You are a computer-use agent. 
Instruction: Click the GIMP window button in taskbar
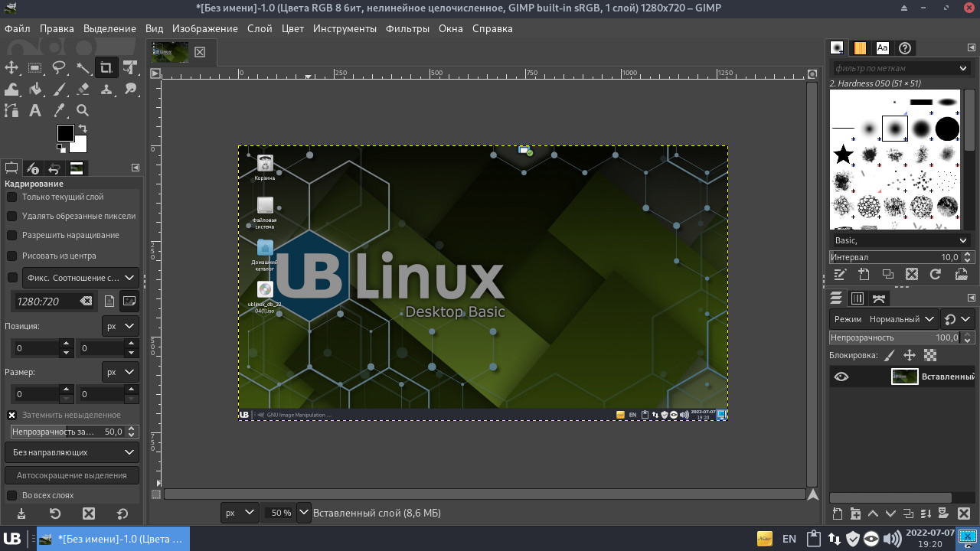pyautogui.click(x=113, y=539)
